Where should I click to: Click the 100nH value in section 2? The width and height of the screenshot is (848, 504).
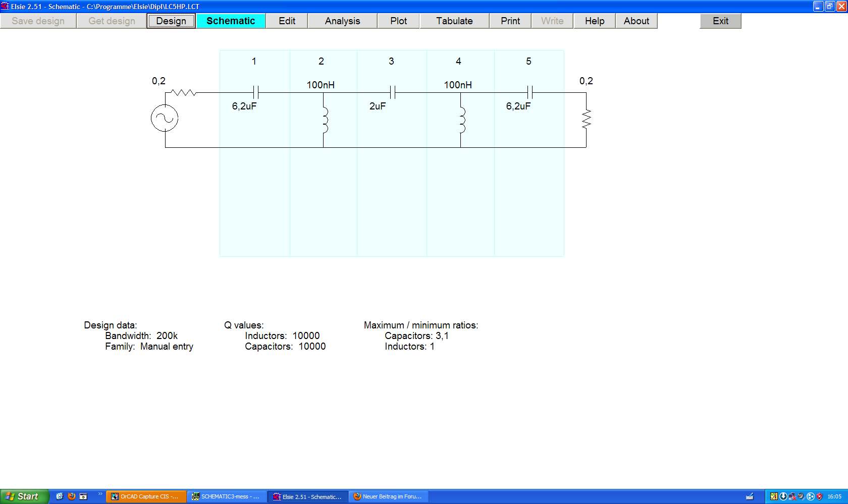pos(321,85)
